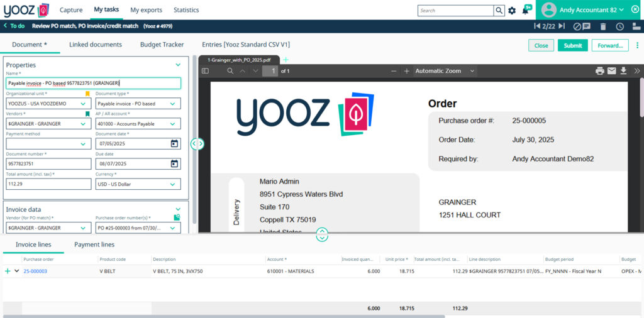Open Entries [Yooz Standard CSV V1] tab
This screenshot has height=318, width=644.
pos(246,45)
